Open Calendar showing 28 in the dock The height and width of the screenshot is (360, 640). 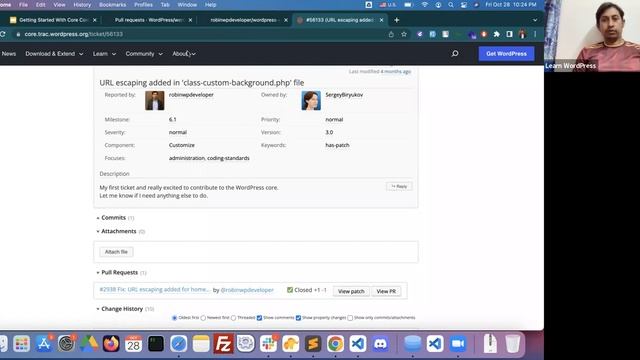(x=133, y=344)
